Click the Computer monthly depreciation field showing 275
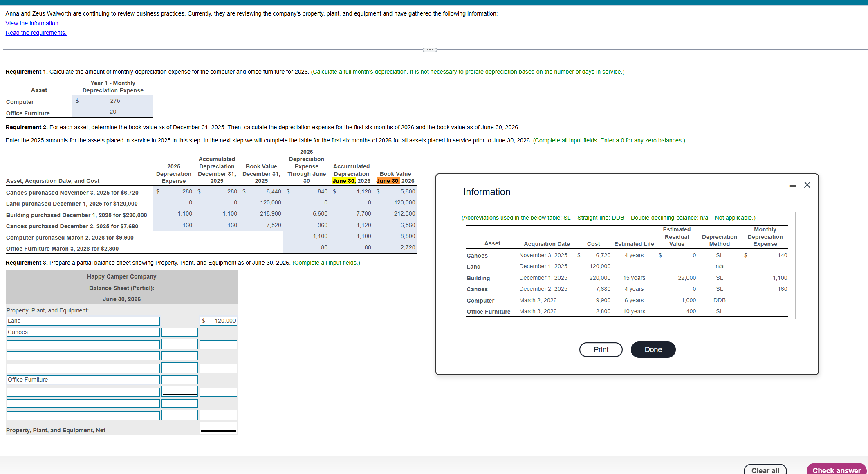This screenshot has width=868, height=474. pyautogui.click(x=115, y=101)
